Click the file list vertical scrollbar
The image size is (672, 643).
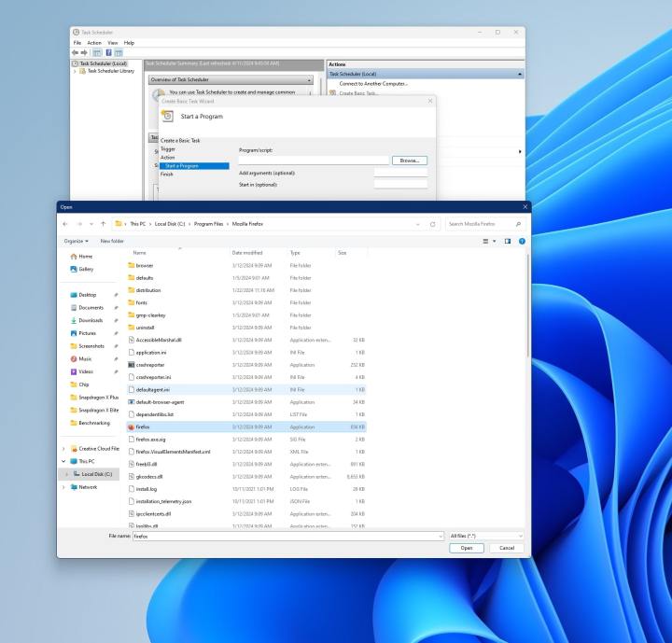(x=527, y=308)
